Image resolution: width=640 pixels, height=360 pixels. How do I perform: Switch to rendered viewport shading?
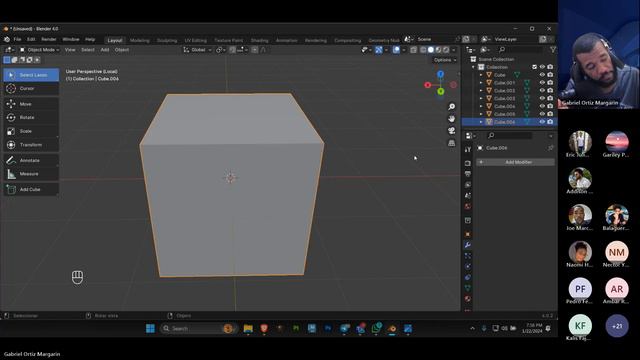pos(446,50)
